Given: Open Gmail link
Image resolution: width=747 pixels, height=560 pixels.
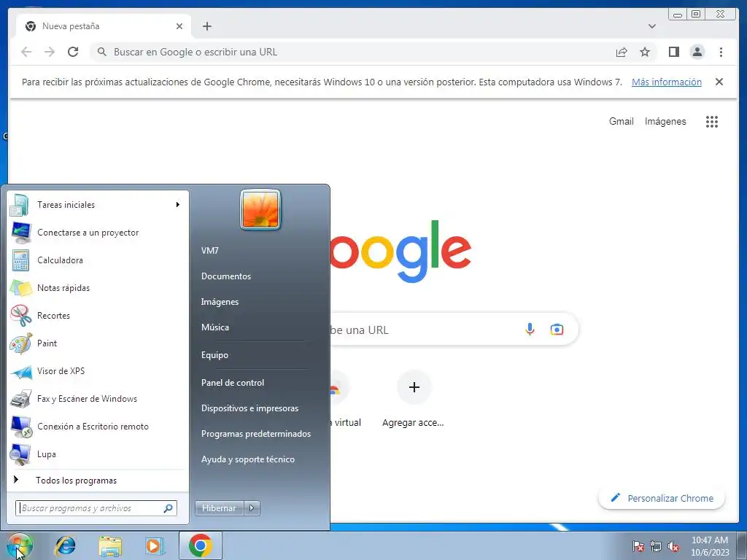Looking at the screenshot, I should pos(622,122).
